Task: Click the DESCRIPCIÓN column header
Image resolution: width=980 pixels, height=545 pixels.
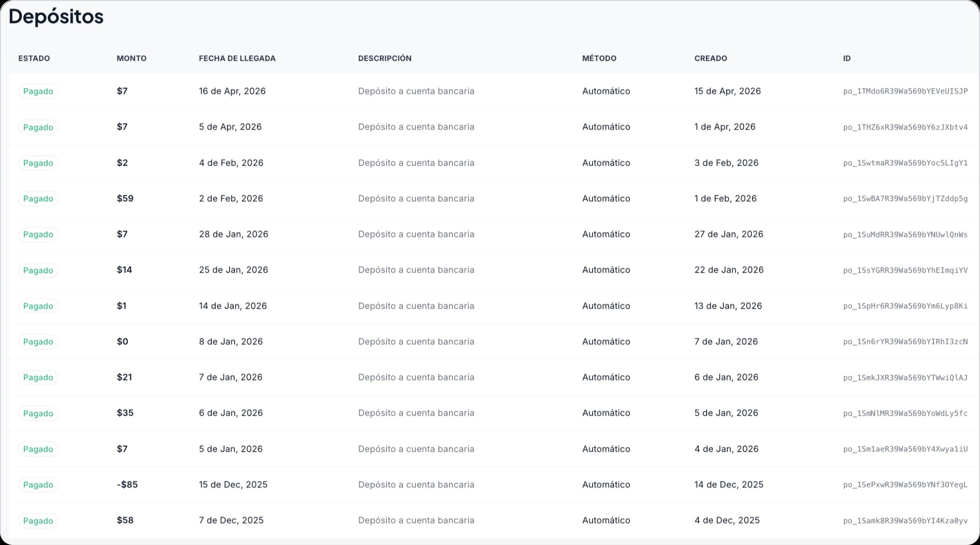Action: [x=385, y=58]
